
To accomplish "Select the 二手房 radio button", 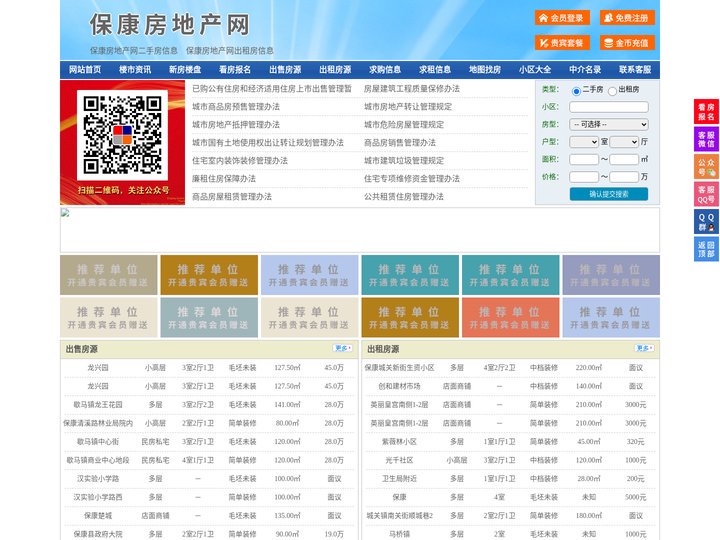I will [576, 91].
